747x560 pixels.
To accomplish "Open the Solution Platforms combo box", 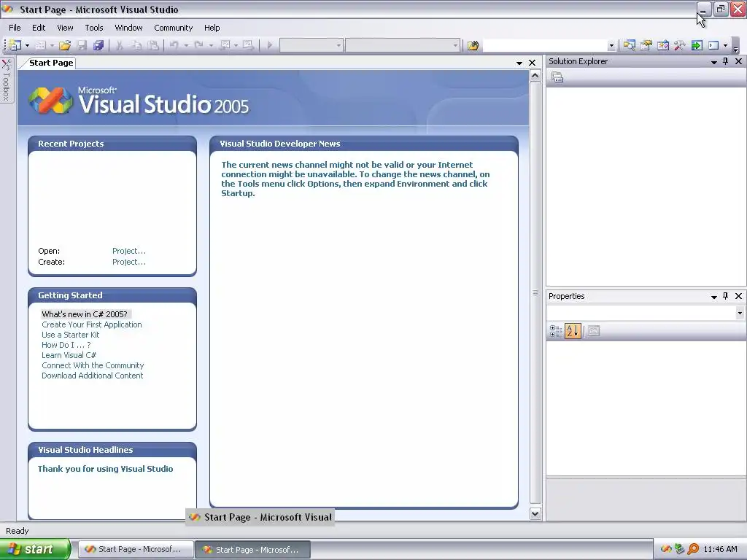I will pyautogui.click(x=403, y=45).
